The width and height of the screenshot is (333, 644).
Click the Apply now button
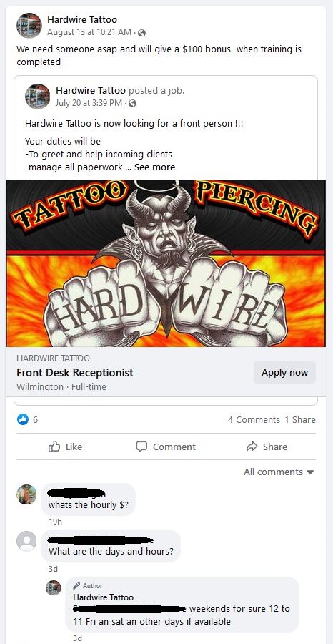[x=284, y=372]
